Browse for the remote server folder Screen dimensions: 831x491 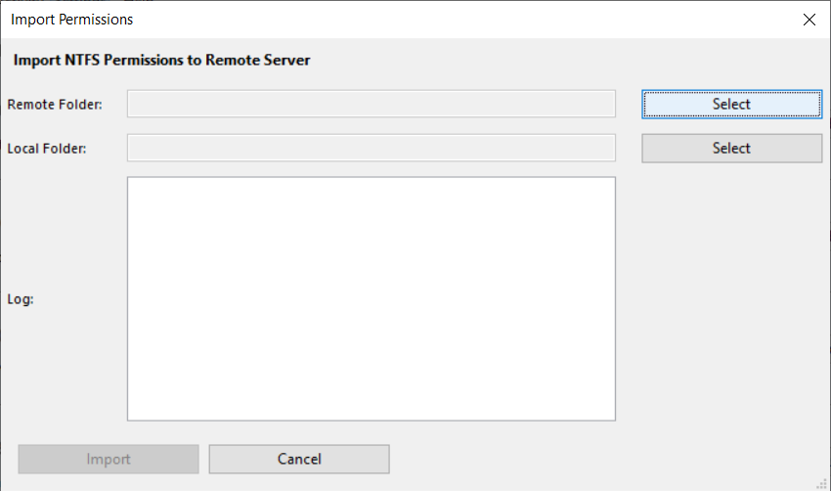pyautogui.click(x=731, y=104)
